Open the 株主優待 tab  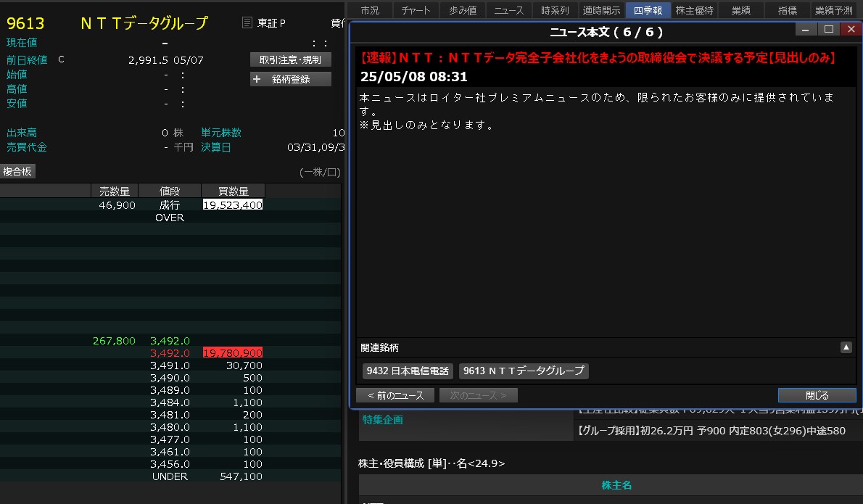(x=694, y=10)
